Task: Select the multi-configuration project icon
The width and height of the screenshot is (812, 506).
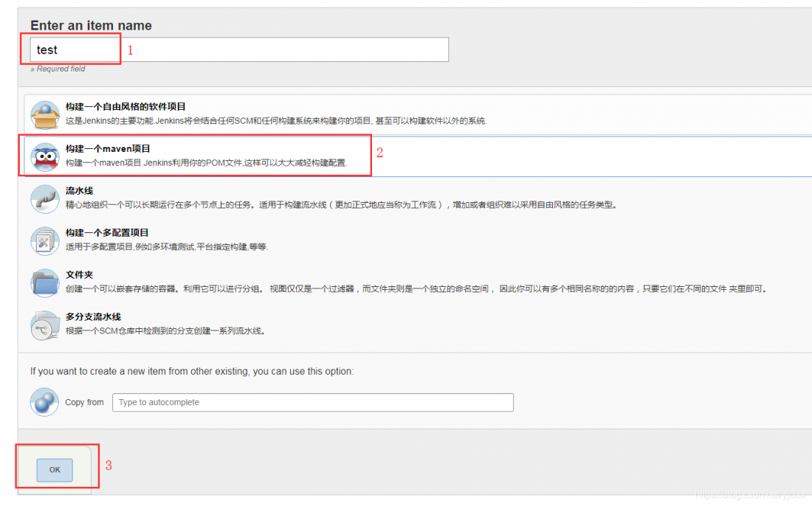Action: click(x=45, y=240)
